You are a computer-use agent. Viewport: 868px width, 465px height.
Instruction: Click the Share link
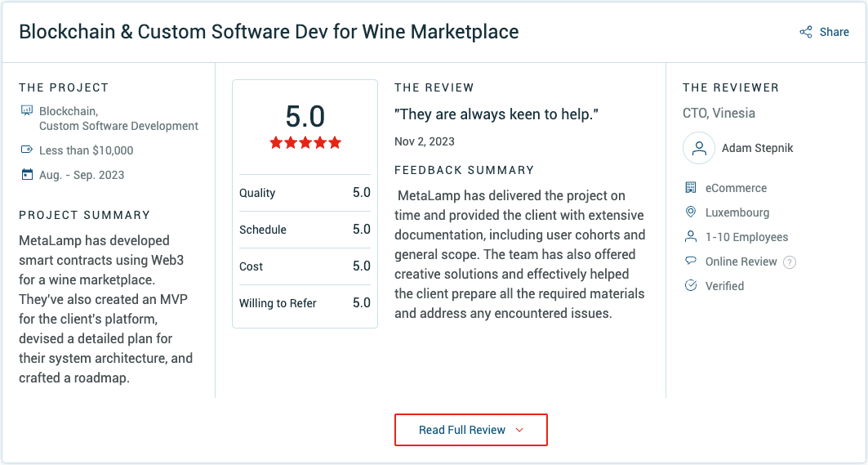[x=834, y=32]
